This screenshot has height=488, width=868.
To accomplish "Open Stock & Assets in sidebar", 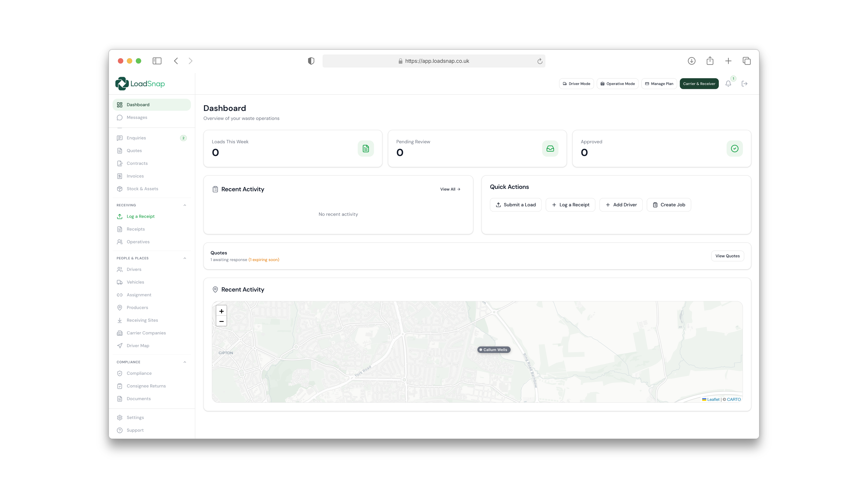I will pyautogui.click(x=152, y=189).
